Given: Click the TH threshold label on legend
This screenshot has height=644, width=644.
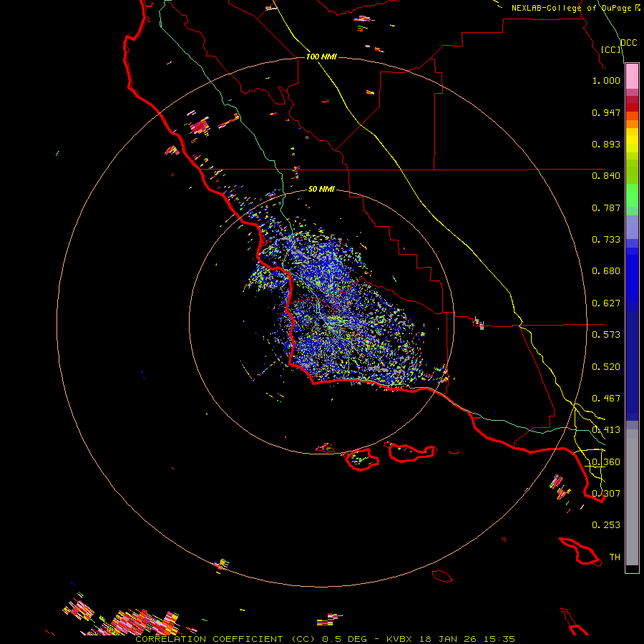Looking at the screenshot, I should 615,557.
